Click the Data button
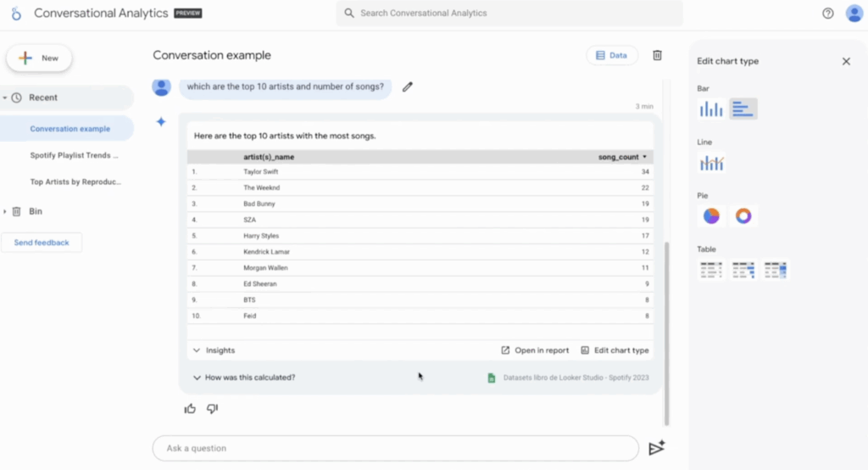The width and height of the screenshot is (868, 470). pos(611,55)
